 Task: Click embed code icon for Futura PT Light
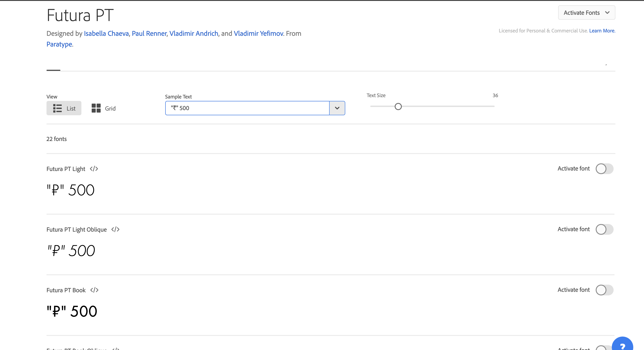pos(94,169)
